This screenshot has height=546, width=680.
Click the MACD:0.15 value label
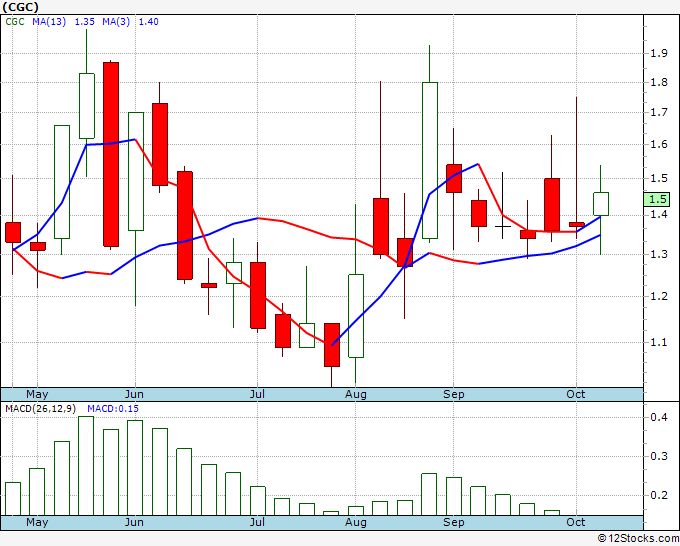click(113, 409)
